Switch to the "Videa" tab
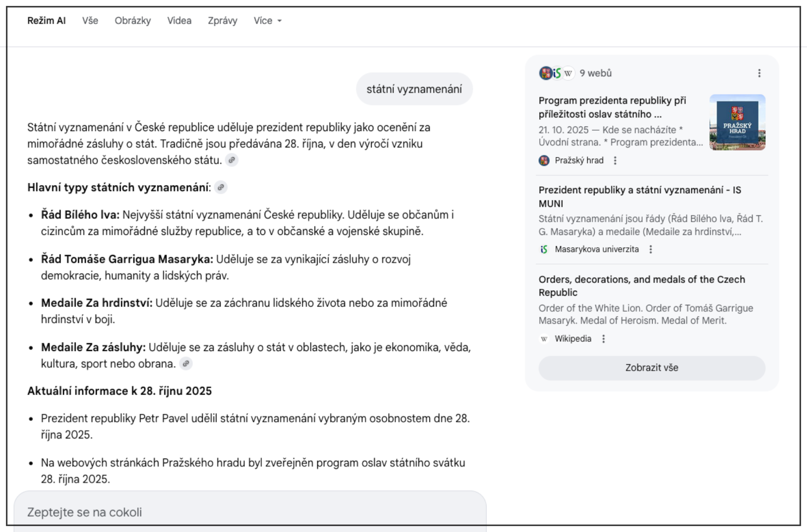Screen dimensions: 807x532 coord(179,21)
